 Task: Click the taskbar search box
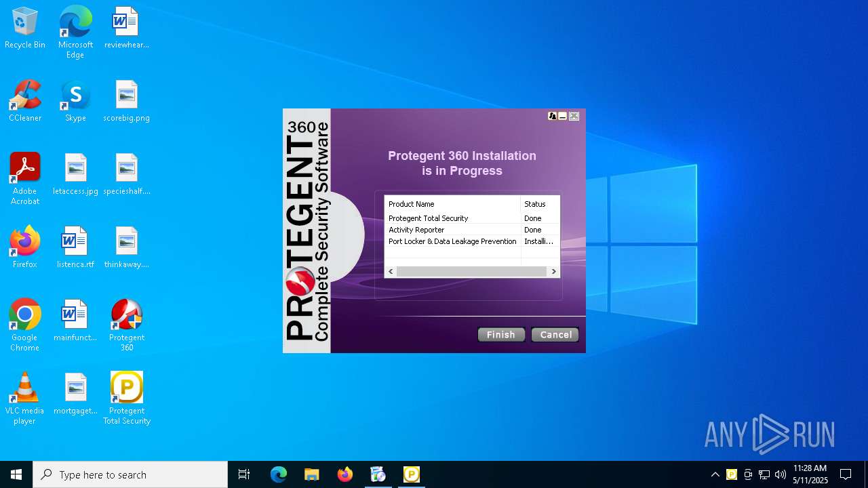coord(130,474)
